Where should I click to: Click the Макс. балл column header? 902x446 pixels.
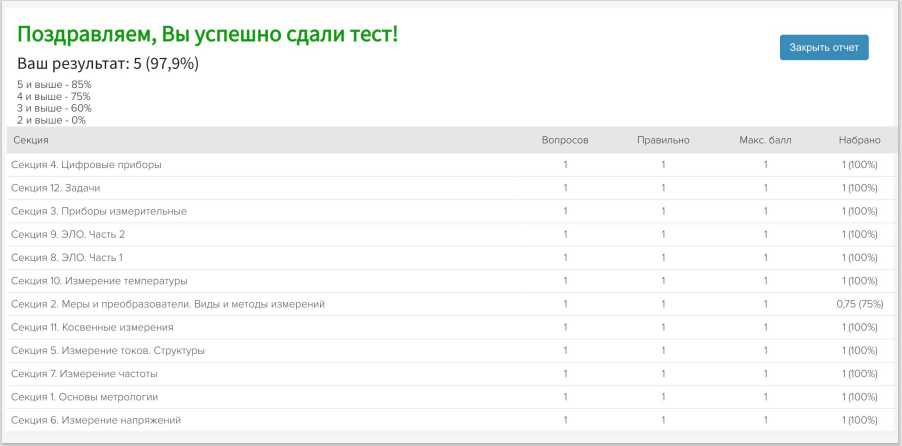[x=765, y=140]
